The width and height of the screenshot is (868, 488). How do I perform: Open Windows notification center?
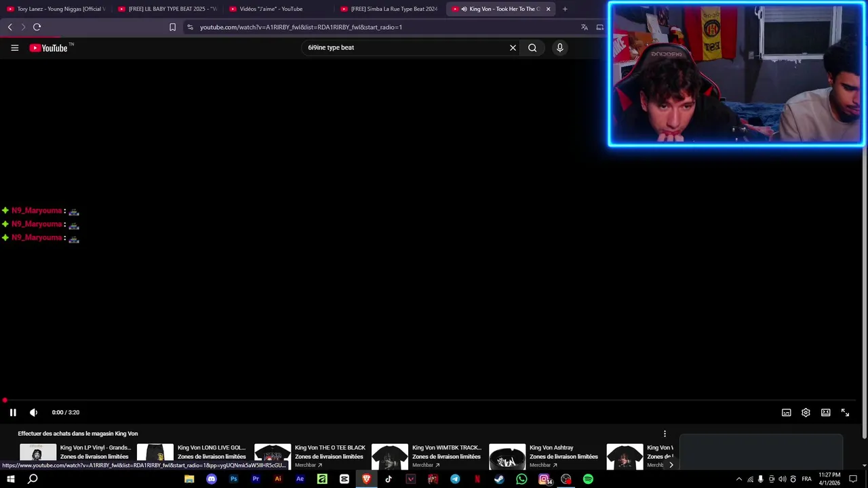(x=853, y=479)
